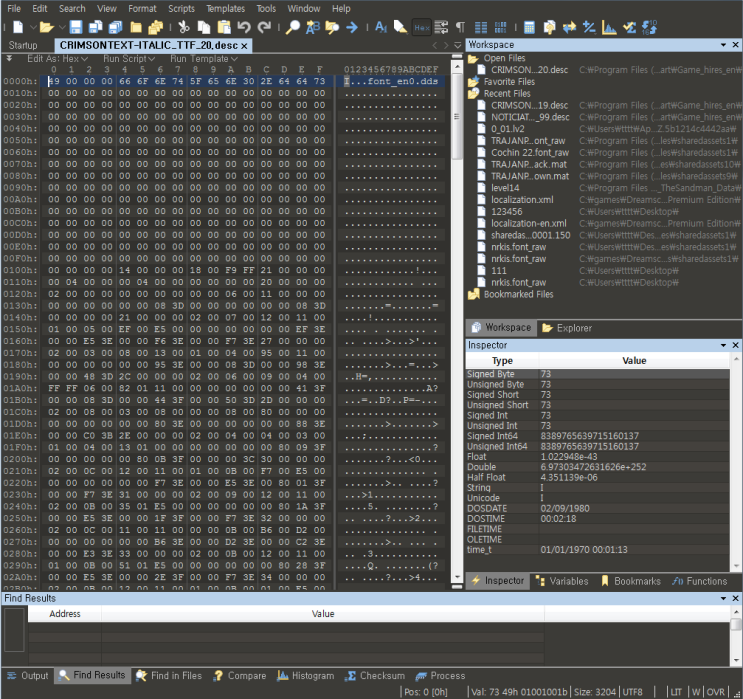Viewport: 743px width, 699px height.
Task: Open the Checksum tab at bottom
Action: (374, 676)
